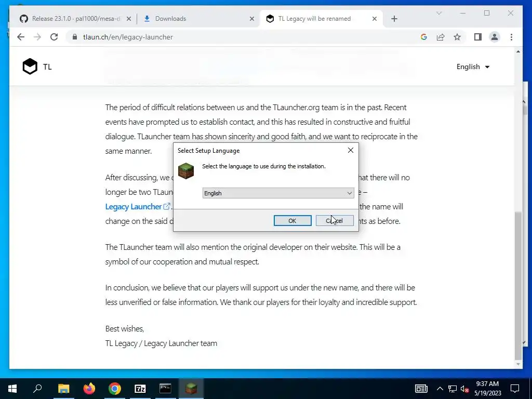Image resolution: width=532 pixels, height=399 pixels.
Task: Open the notification center icon
Action: coord(515,389)
